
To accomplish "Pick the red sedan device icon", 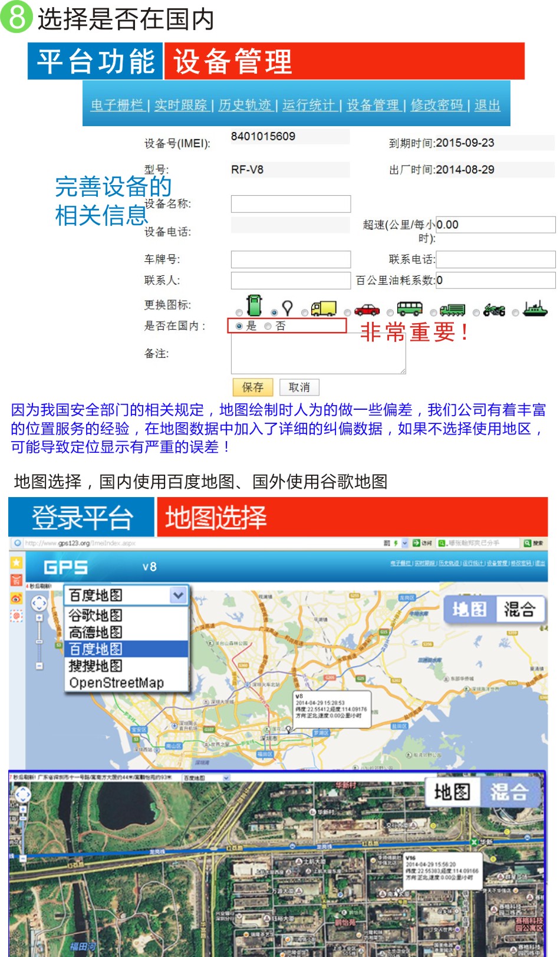I will tap(367, 309).
